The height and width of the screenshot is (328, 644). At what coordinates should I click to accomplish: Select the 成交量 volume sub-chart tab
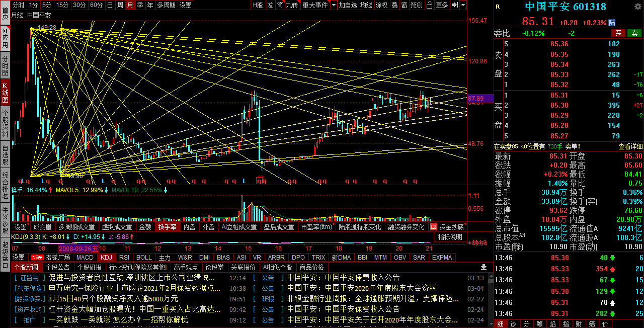42,227
